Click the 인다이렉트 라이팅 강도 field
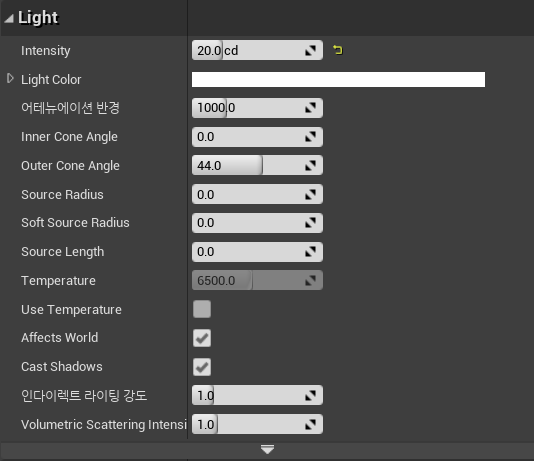 click(x=257, y=395)
